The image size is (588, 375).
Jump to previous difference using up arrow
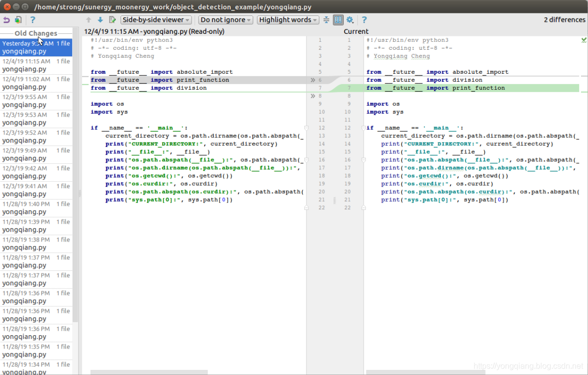[x=88, y=19]
